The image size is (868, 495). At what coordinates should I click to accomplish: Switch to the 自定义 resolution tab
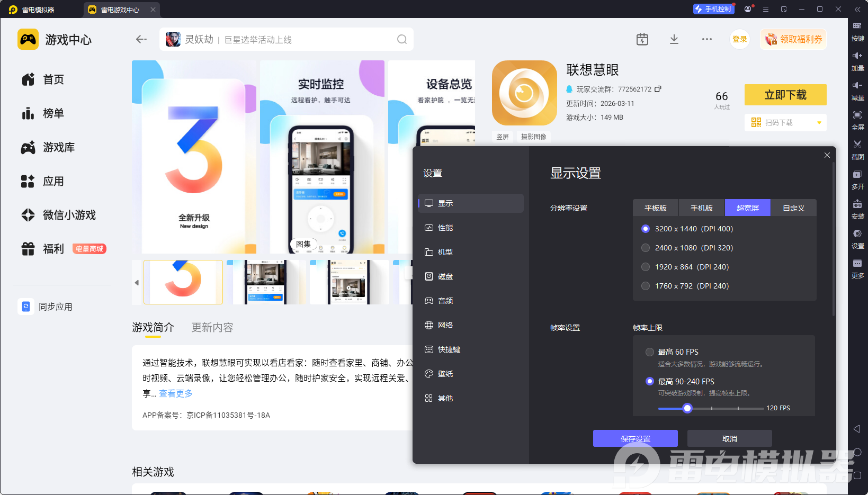pos(794,208)
